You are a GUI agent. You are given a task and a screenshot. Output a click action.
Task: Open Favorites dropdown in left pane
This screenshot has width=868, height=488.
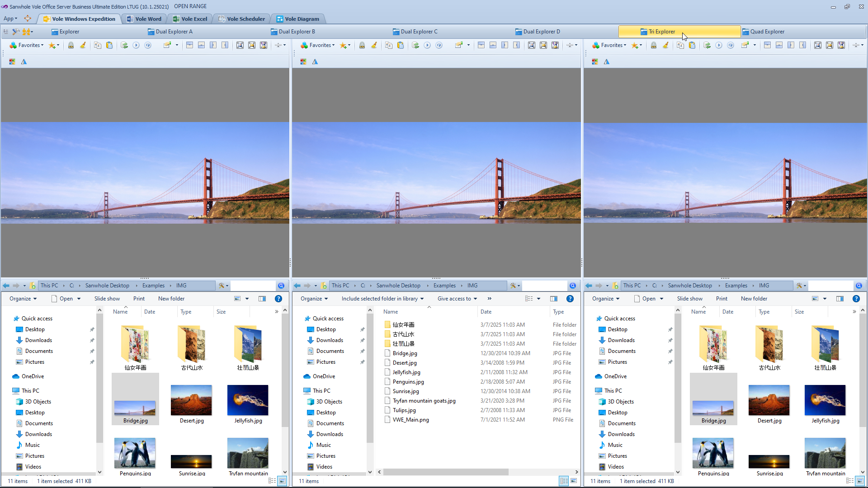coord(27,45)
